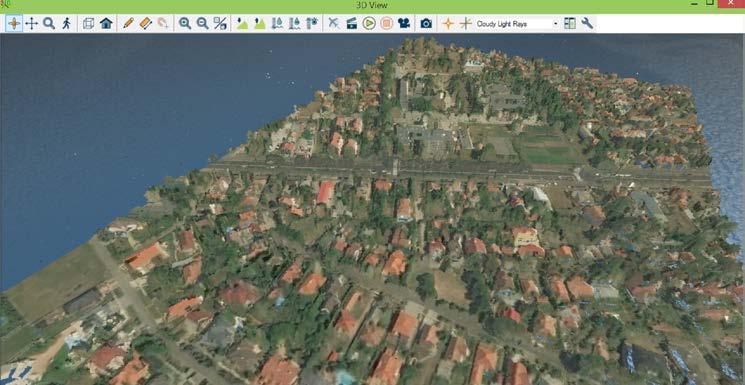745x385 pixels.
Task: Open settings with the wrench icon
Action: (x=587, y=23)
